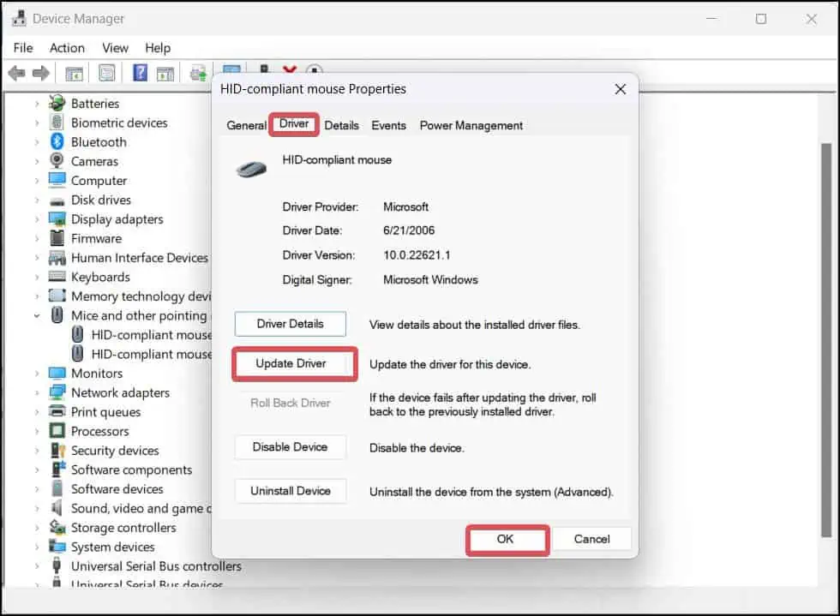Click the Print queues printer icon
The image size is (840, 616).
[57, 411]
